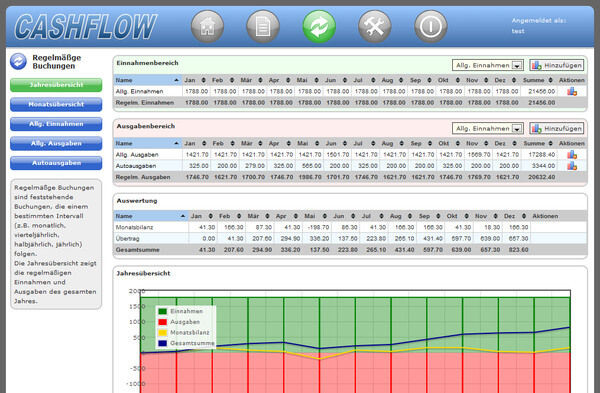
Task: Click Nov value 1569.70 in Allg. Ausgaben
Action: 479,155
